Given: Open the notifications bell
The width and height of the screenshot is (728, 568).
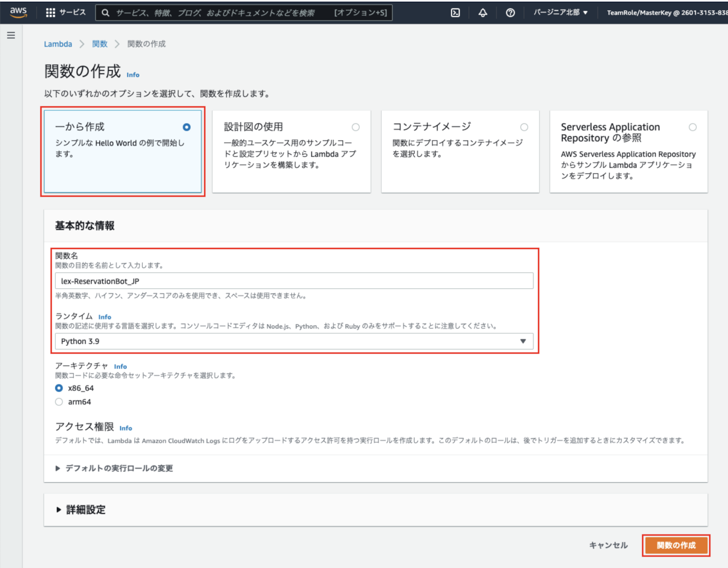Looking at the screenshot, I should pos(483,13).
